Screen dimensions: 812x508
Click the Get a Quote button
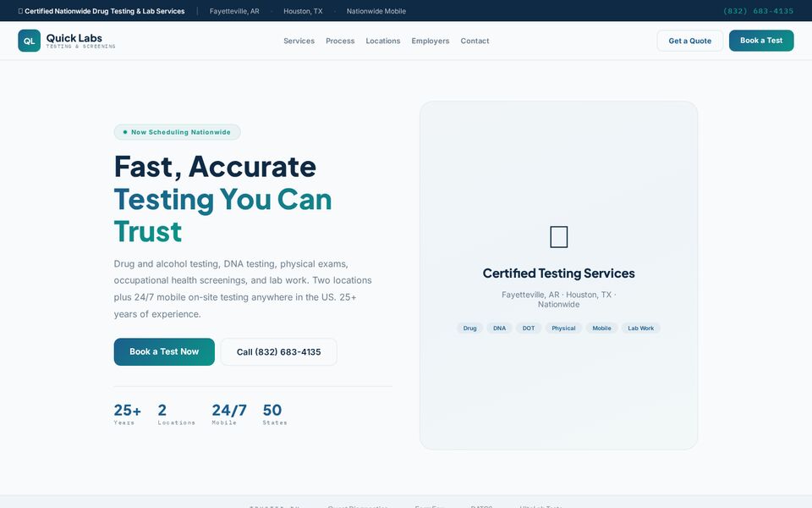690,41
